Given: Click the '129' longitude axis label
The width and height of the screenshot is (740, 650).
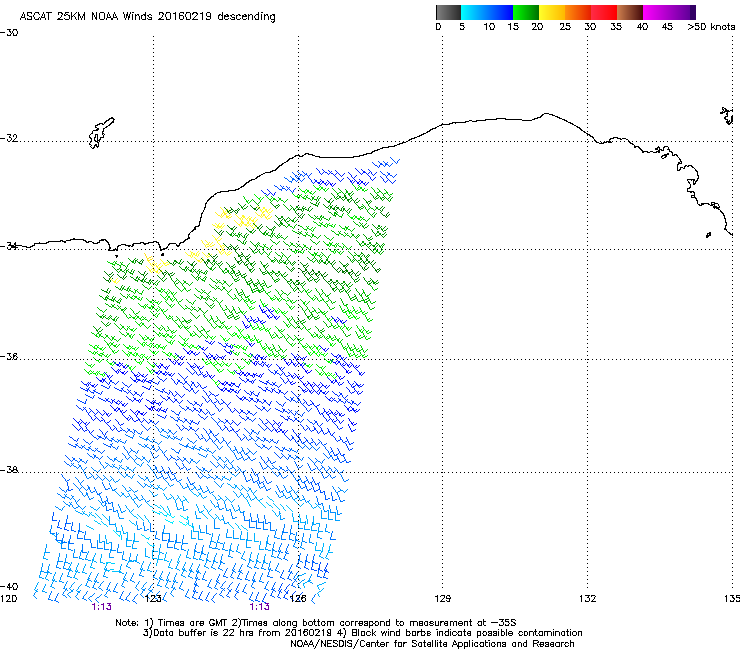Looking at the screenshot, I should [442, 599].
